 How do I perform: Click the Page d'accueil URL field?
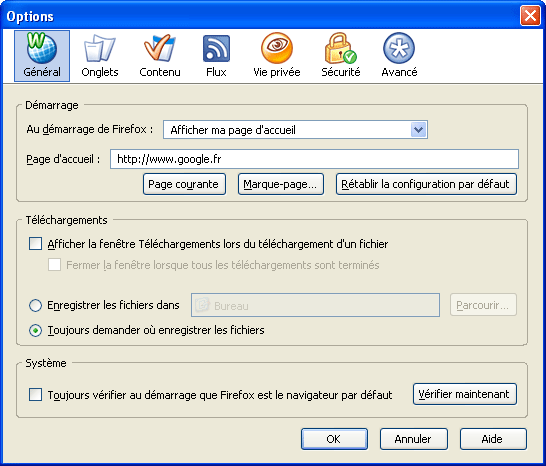coord(314,159)
